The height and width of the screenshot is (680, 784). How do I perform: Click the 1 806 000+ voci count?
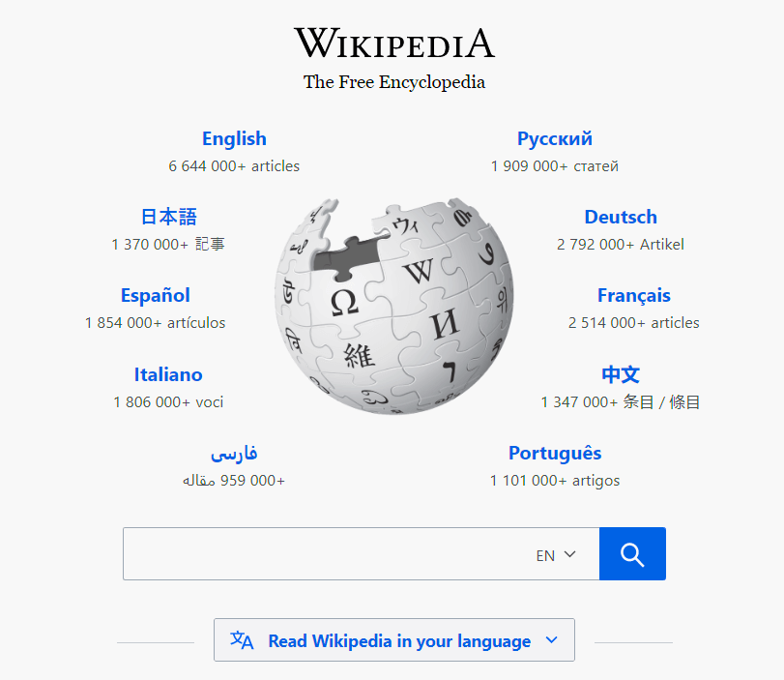[168, 401]
